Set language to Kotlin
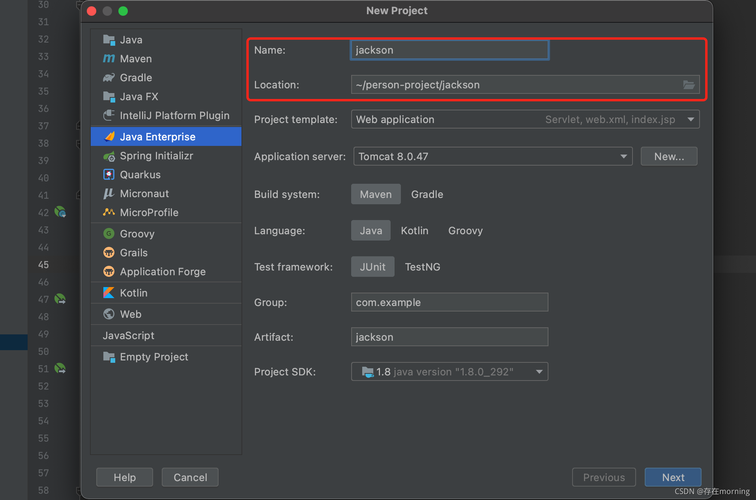This screenshot has width=756, height=500. (415, 231)
